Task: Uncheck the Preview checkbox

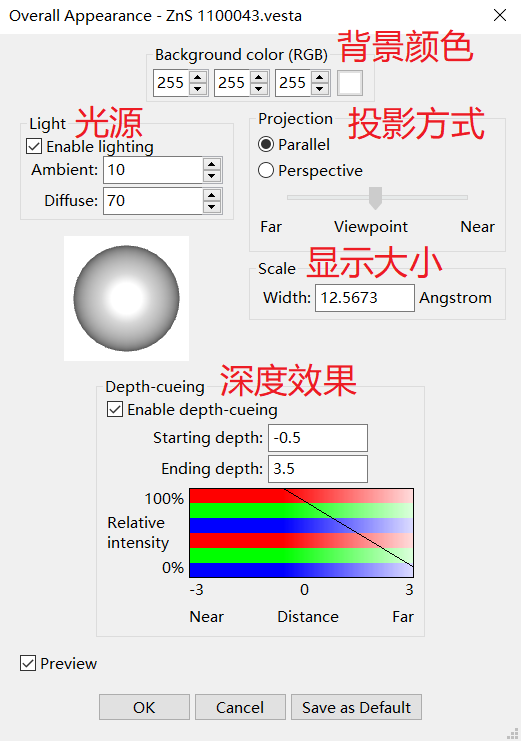Action: pos(28,663)
